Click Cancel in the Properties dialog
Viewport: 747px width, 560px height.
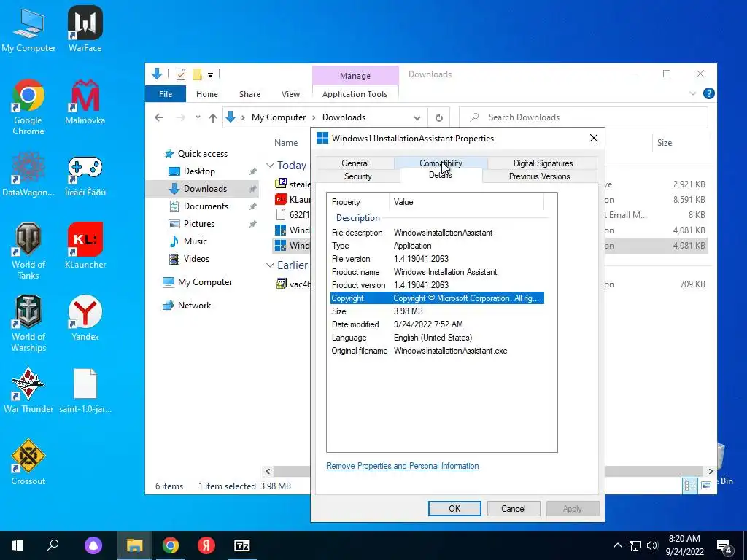pyautogui.click(x=513, y=508)
